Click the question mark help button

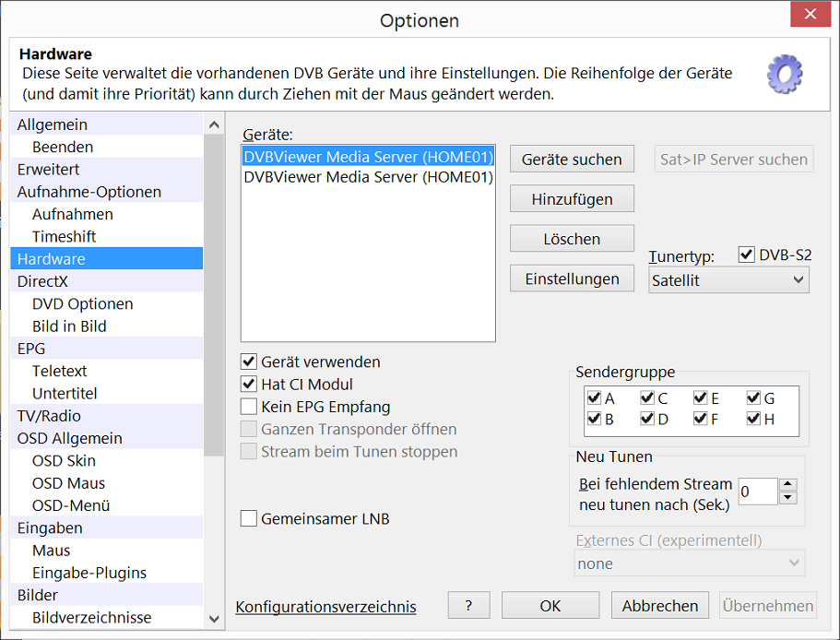coord(468,606)
